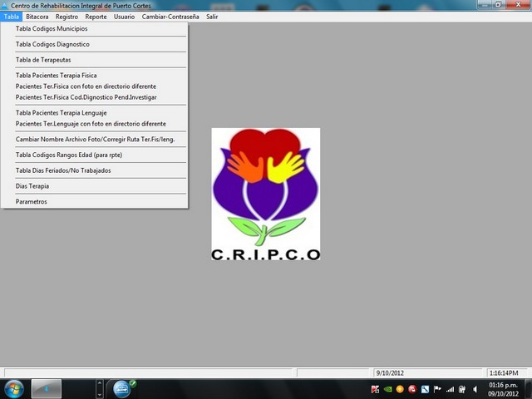Viewport: 532px width, 399px height.
Task: Open Parametros from Tabla menu
Action: [94, 202]
